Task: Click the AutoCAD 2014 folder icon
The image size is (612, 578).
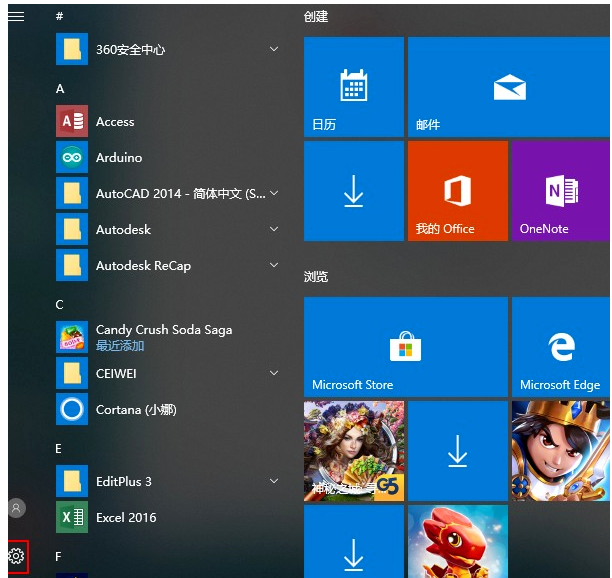Action: click(72, 193)
